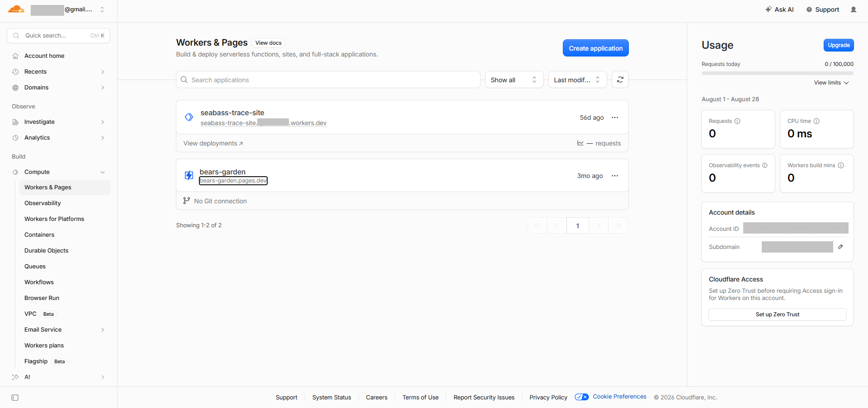This screenshot has height=408, width=868.
Task: Collapse the Compute section
Action: pos(103,172)
